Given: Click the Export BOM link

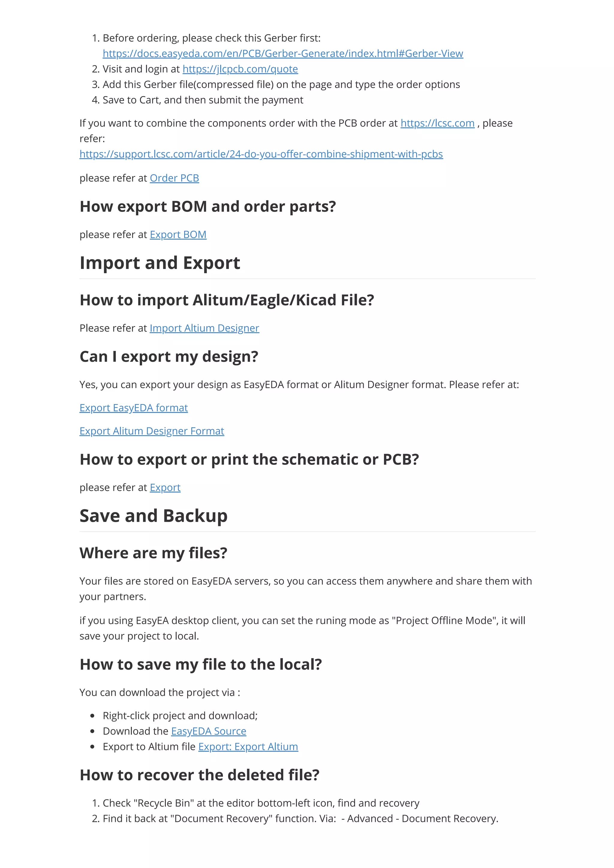Looking at the screenshot, I should coord(178,235).
